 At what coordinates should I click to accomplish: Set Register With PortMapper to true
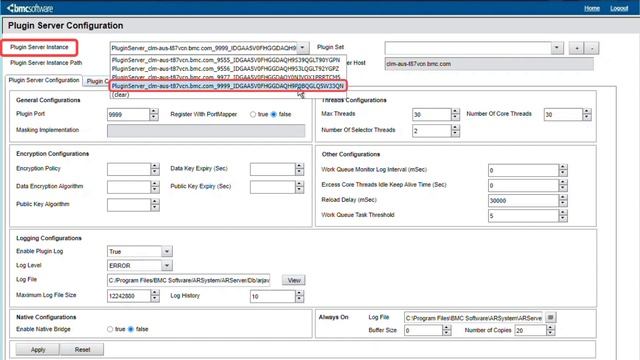[x=253, y=114]
